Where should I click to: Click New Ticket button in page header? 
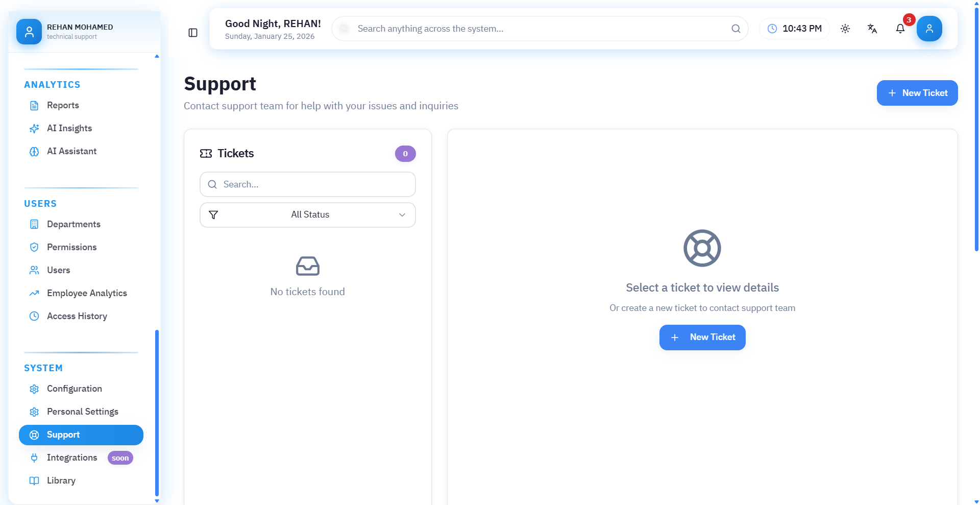pyautogui.click(x=917, y=93)
